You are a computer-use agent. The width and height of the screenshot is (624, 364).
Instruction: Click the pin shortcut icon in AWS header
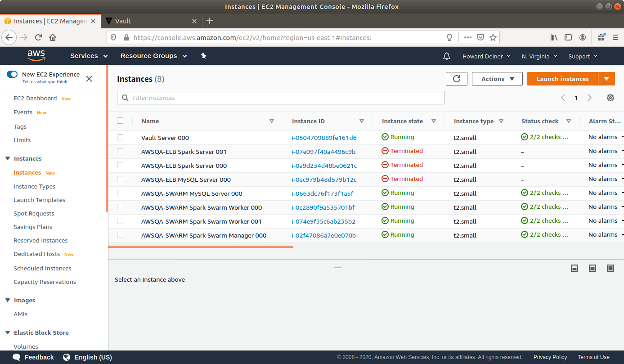coord(203,56)
